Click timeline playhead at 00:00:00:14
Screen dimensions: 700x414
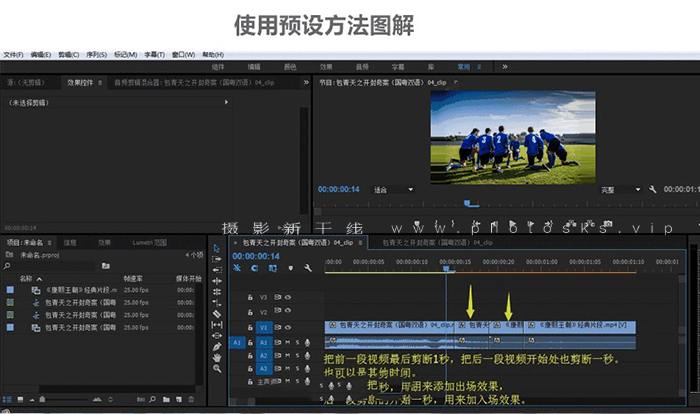point(446,268)
